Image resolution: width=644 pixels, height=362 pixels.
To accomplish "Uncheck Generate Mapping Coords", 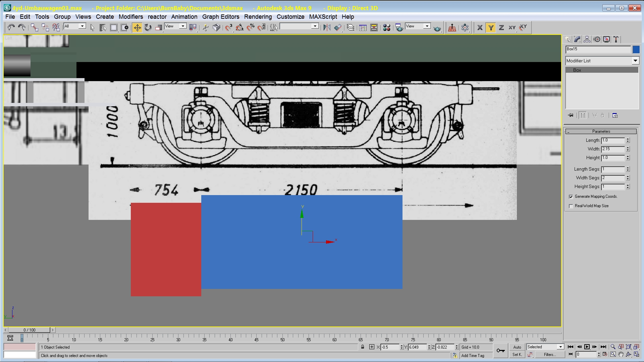I will 571,197.
